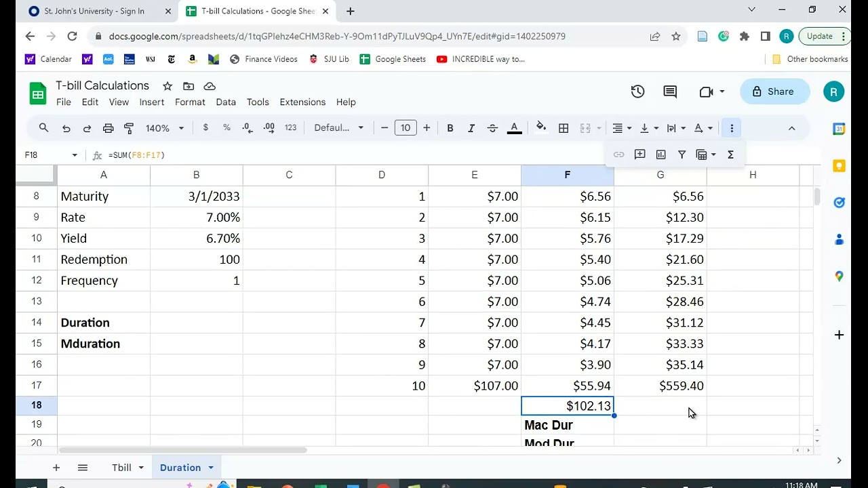Create a filter

click(x=682, y=155)
